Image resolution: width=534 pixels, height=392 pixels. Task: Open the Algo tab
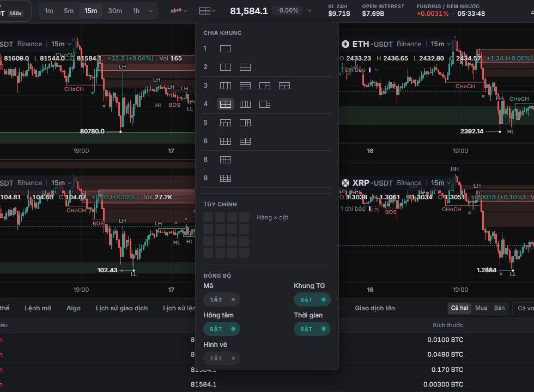coord(74,308)
